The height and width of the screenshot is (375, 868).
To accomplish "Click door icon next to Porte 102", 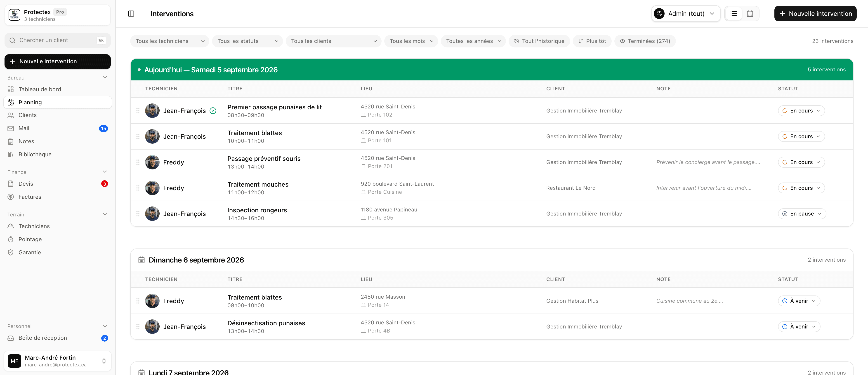I will coord(363,115).
